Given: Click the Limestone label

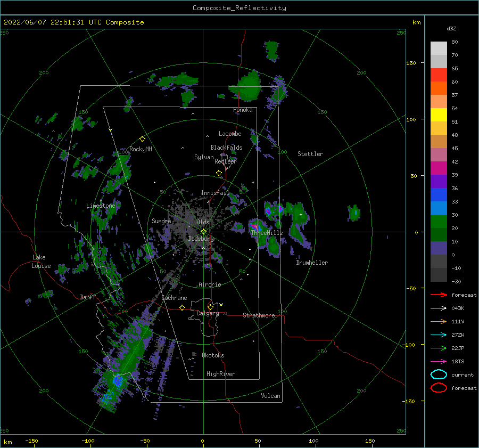Looking at the screenshot, I should (x=101, y=206).
